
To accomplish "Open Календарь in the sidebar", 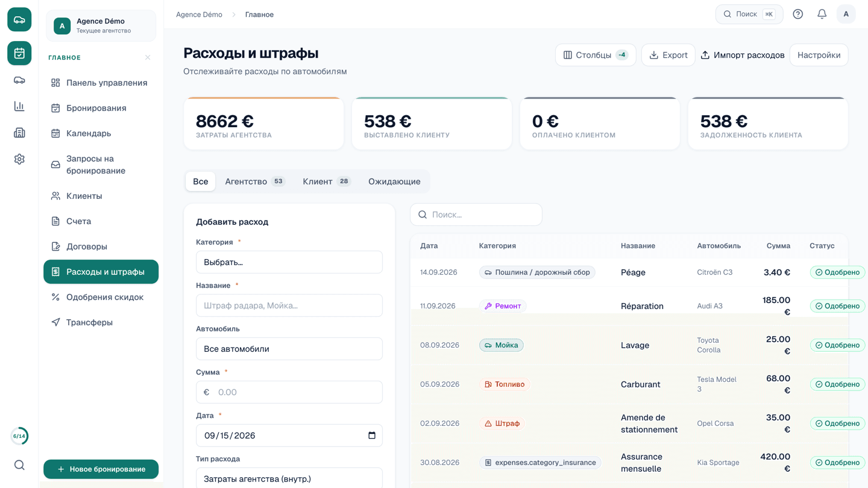I will 101,134.
